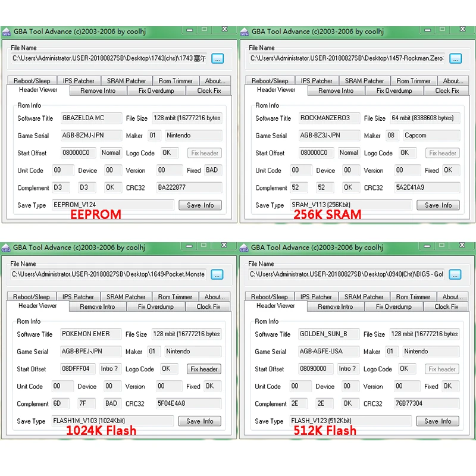Image resolution: width=476 pixels, height=476 pixels.
Task: Click Save Info in GBAZELDA MC window
Action: [200, 205]
